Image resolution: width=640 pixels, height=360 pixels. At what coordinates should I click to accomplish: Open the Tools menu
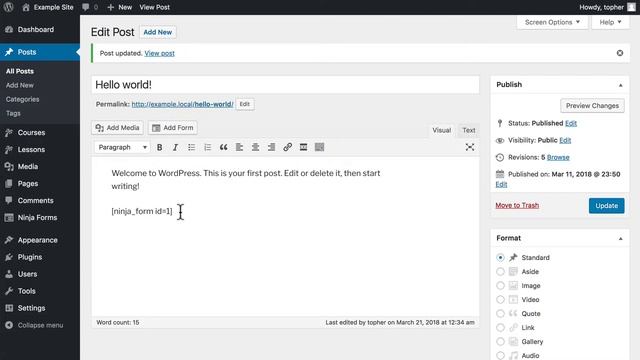[x=40, y=291]
